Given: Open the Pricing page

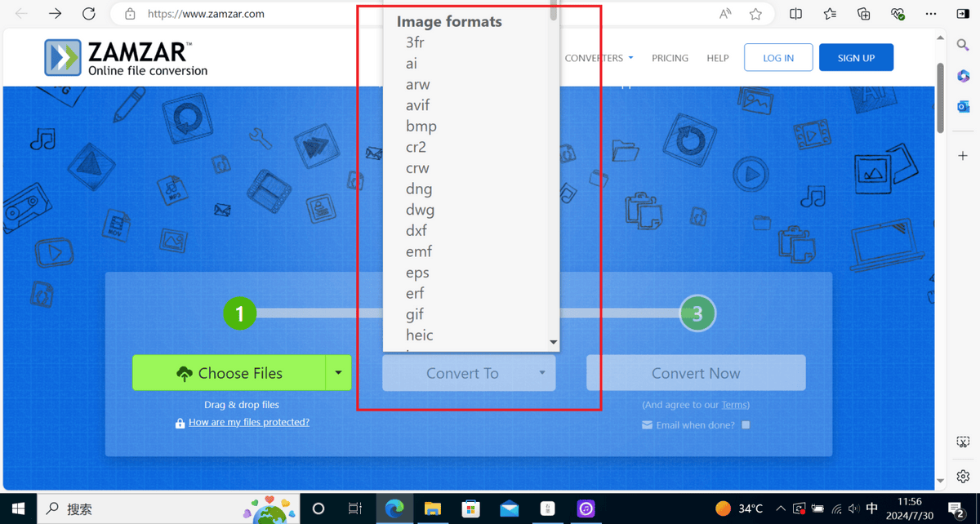Looking at the screenshot, I should [670, 58].
